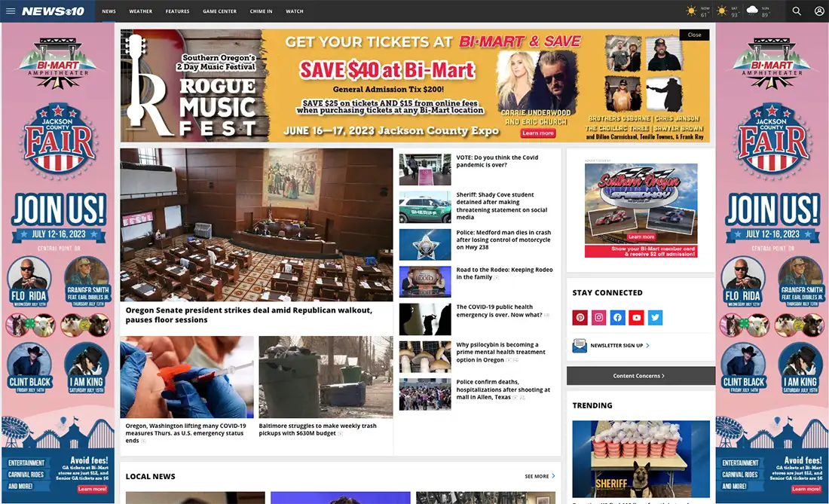Open the user account icon

click(818, 11)
